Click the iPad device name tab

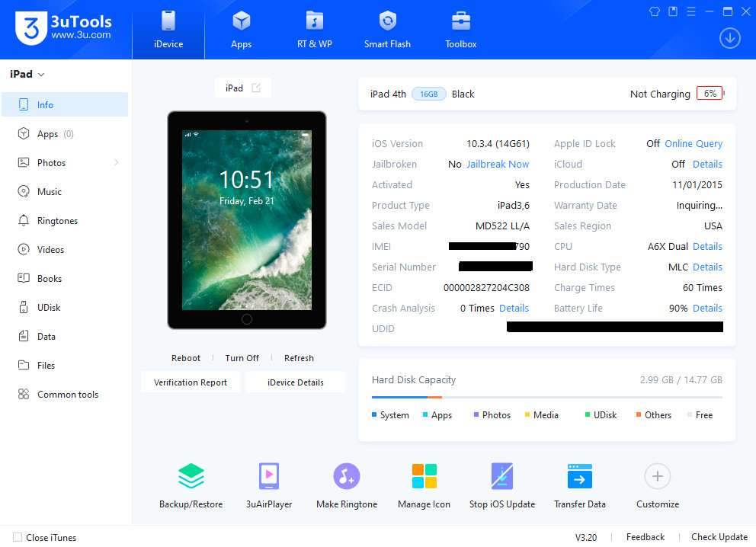click(243, 88)
